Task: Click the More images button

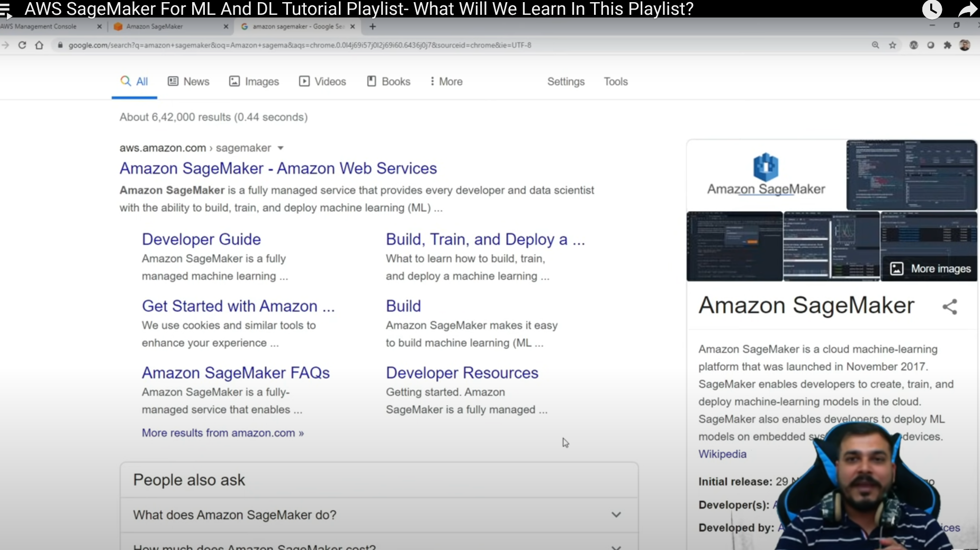Action: coord(931,269)
